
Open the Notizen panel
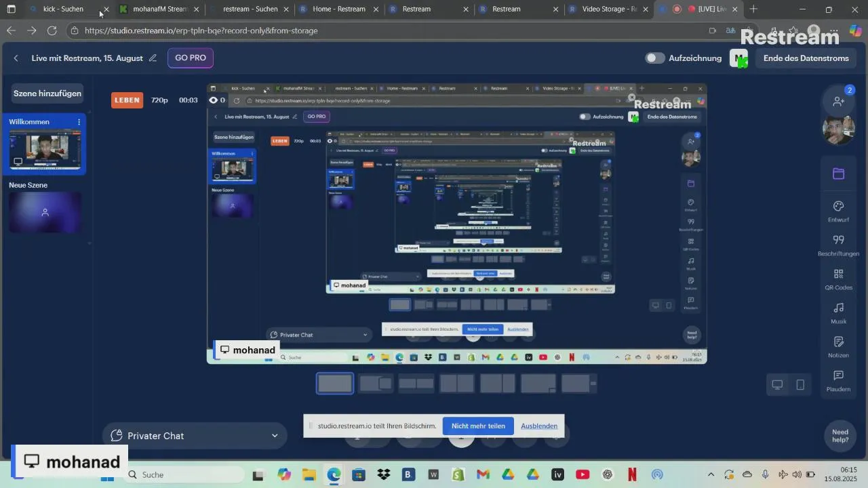pos(839,347)
